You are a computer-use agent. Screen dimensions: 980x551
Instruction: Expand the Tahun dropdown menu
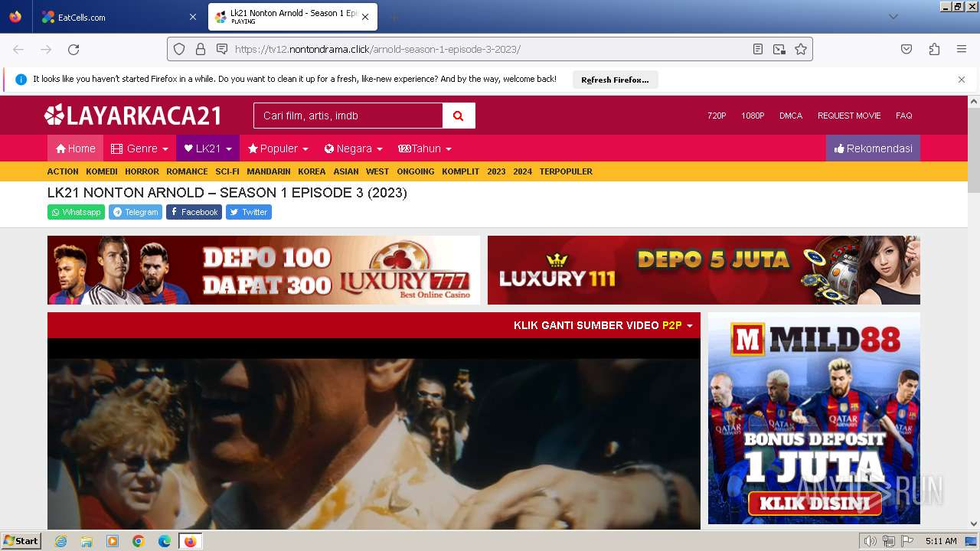pos(425,148)
